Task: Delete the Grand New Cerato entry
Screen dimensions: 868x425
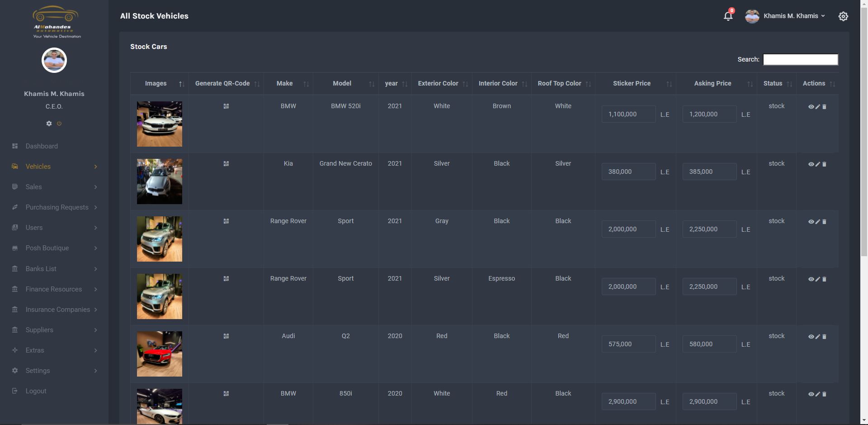Action: point(824,164)
